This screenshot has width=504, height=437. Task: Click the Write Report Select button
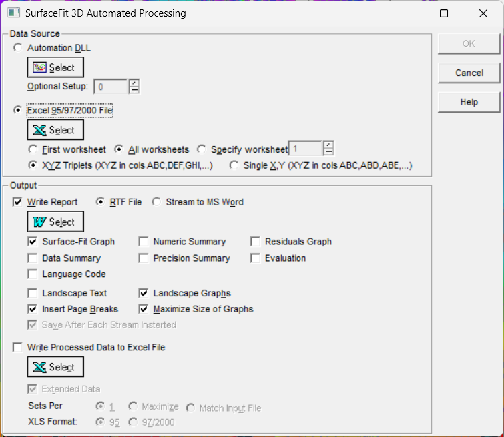pyautogui.click(x=55, y=222)
